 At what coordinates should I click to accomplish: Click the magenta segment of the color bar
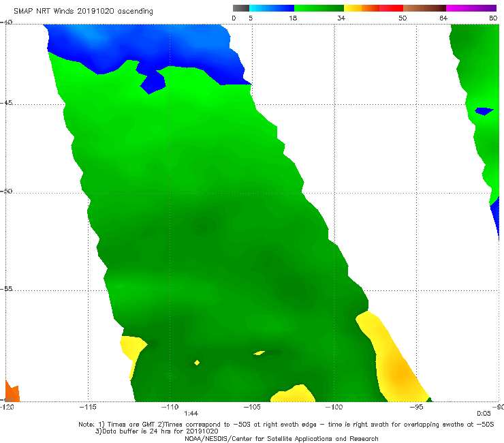point(471,8)
